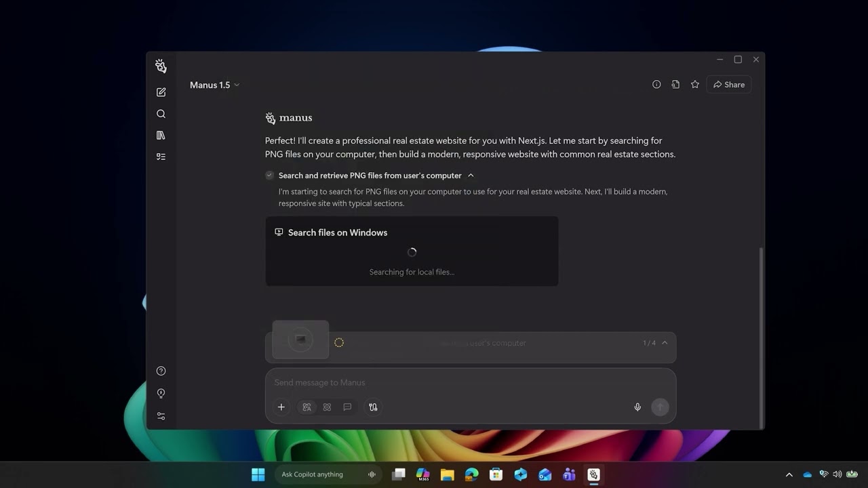Switch to chat mode icon in message bar

click(347, 407)
